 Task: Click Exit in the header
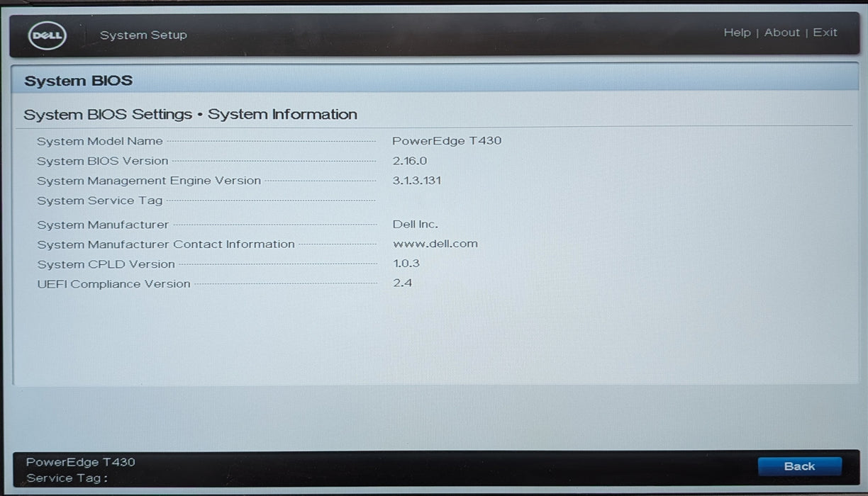[825, 33]
